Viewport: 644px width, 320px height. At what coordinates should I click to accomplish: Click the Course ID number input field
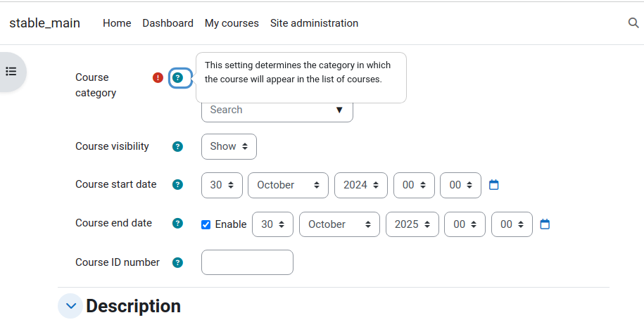(x=247, y=262)
